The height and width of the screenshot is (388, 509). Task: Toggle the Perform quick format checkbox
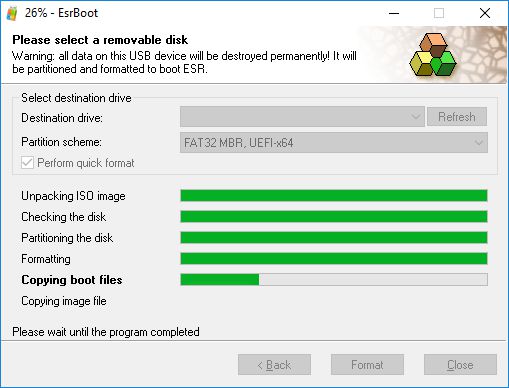pos(27,163)
